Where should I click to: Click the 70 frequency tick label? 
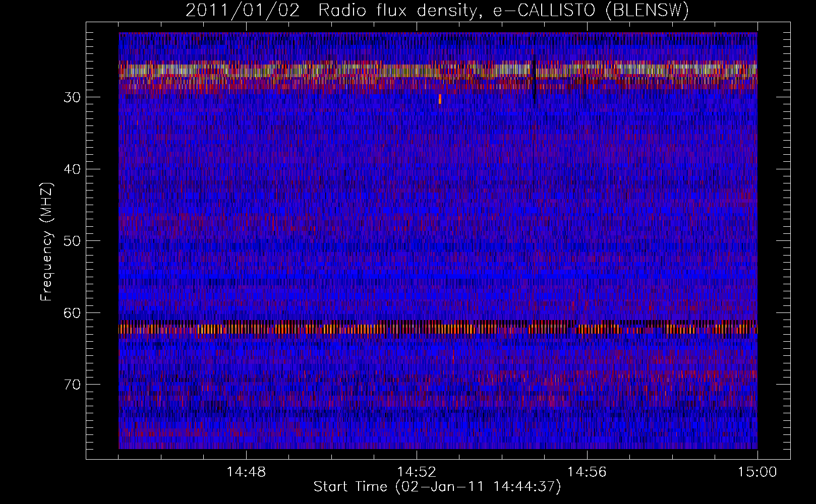pyautogui.click(x=72, y=385)
